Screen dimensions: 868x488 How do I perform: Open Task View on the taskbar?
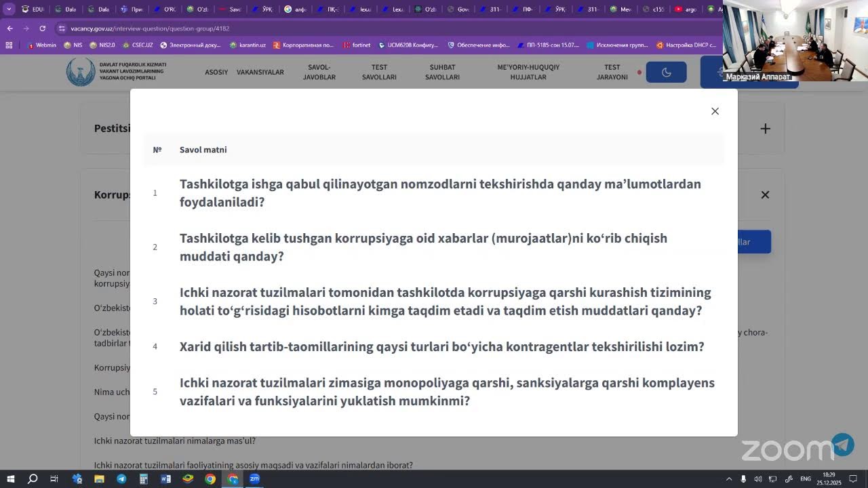[54, 479]
